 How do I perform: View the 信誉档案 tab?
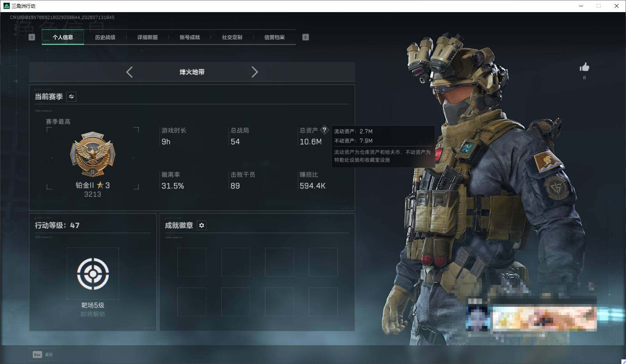point(274,37)
